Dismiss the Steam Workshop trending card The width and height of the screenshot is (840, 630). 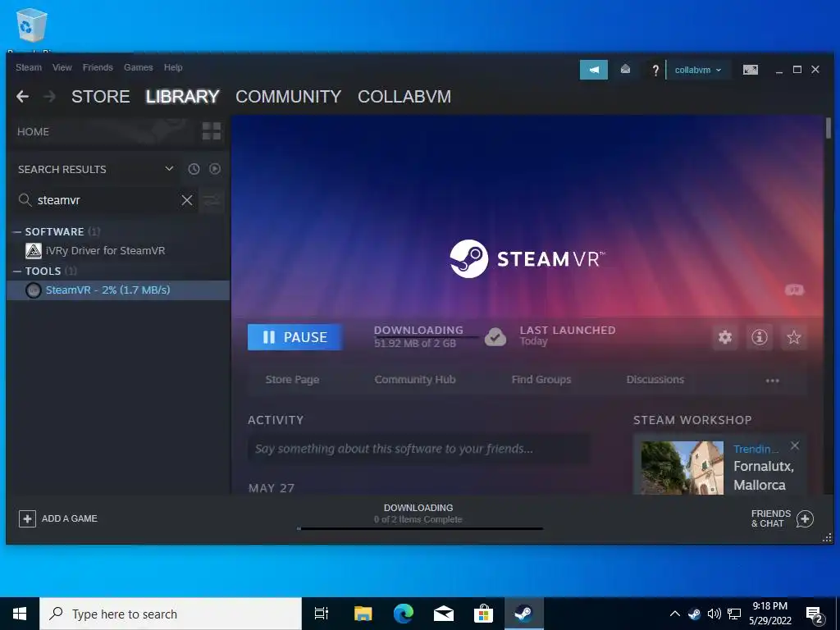(x=795, y=445)
